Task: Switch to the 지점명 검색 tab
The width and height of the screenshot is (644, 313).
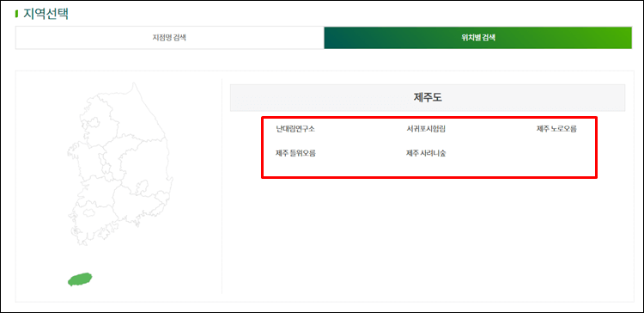Action: [x=170, y=38]
